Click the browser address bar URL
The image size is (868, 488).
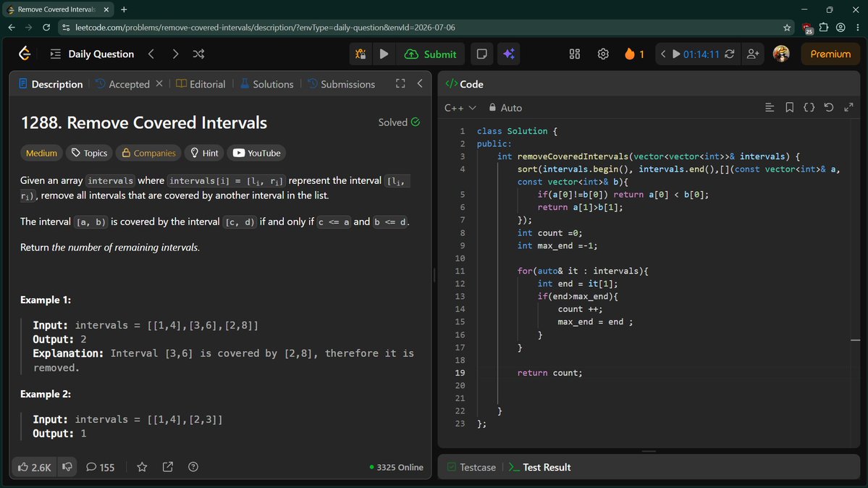tap(265, 27)
